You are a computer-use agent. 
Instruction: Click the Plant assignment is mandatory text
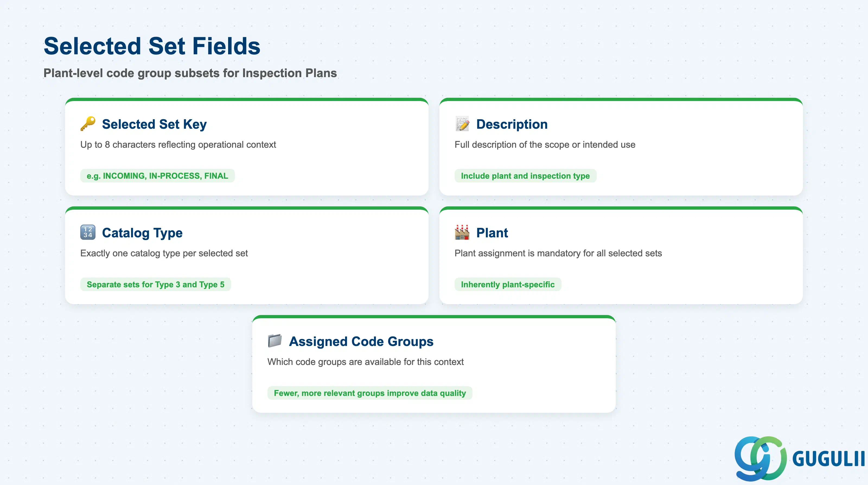(558, 253)
